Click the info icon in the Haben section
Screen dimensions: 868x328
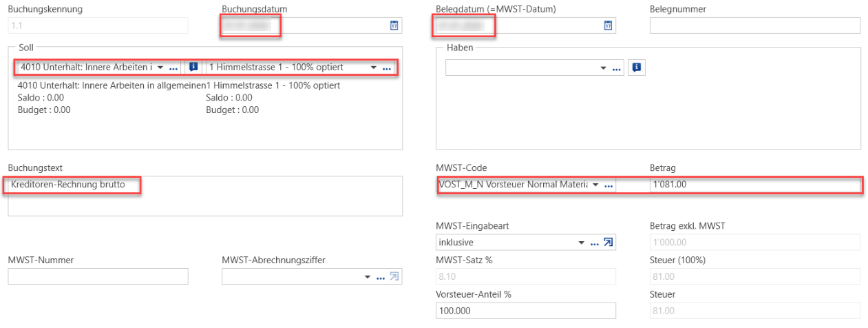tap(636, 68)
